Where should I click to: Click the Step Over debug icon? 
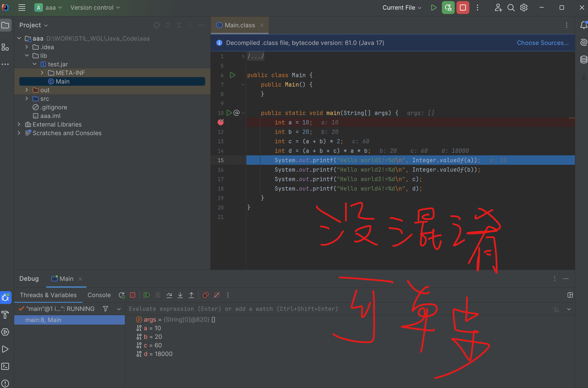click(x=169, y=295)
